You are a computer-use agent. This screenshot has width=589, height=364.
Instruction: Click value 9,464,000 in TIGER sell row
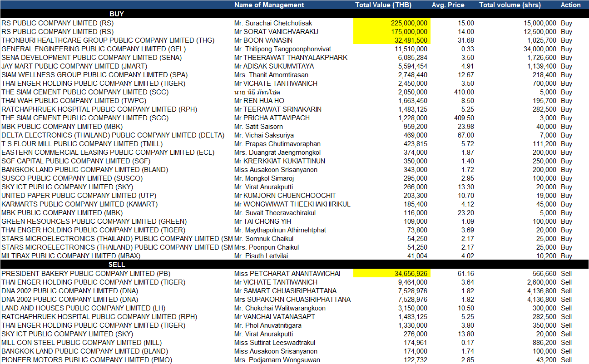pos(413,282)
